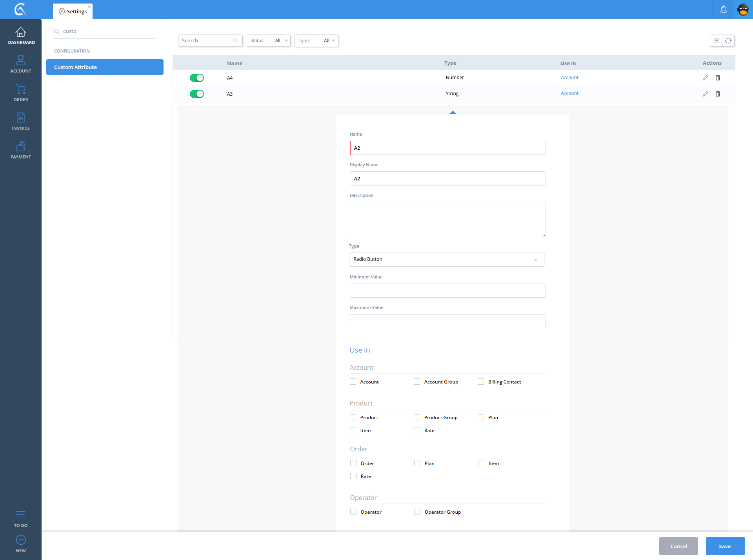753x560 pixels.
Task: Check the Billing Contact checkbox
Action: point(481,382)
